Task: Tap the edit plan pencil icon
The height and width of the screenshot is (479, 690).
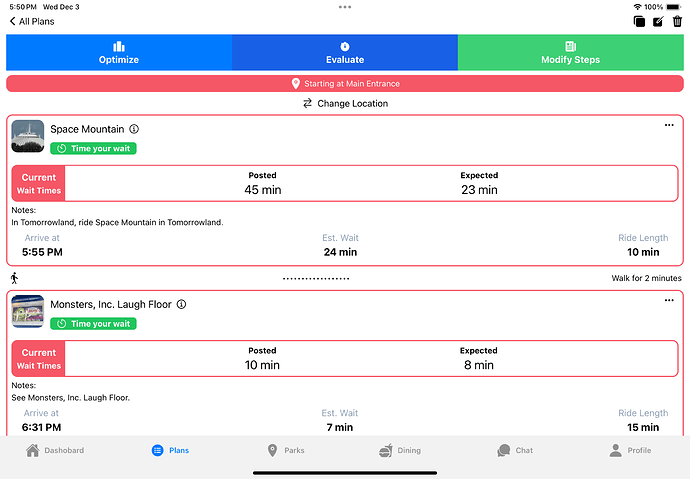Action: [657, 21]
